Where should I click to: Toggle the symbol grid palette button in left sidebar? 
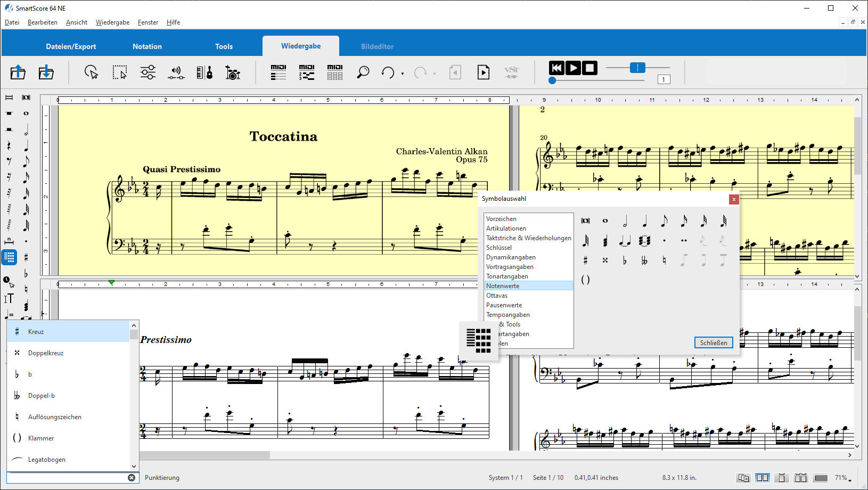point(9,257)
